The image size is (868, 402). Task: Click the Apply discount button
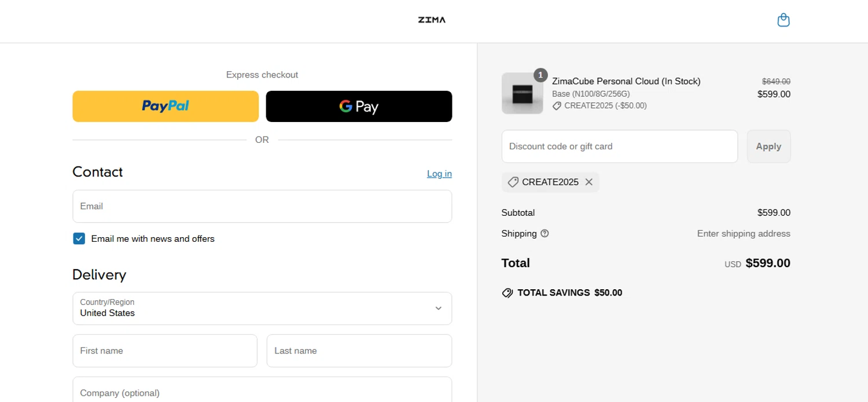click(768, 146)
